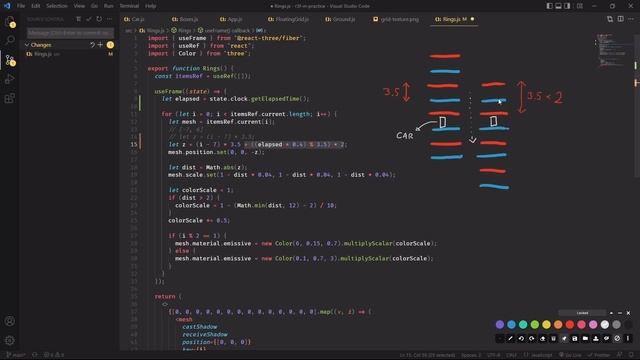Toggle secondary side bar layout button

pos(567,6)
